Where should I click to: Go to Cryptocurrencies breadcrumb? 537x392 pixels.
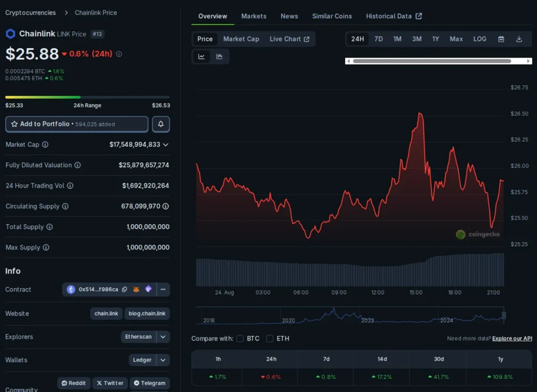tap(30, 13)
